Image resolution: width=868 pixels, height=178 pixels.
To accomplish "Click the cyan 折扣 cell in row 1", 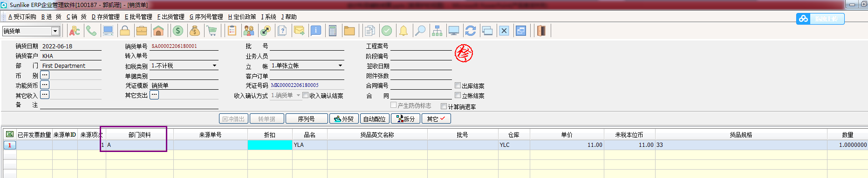I will coord(270,145).
